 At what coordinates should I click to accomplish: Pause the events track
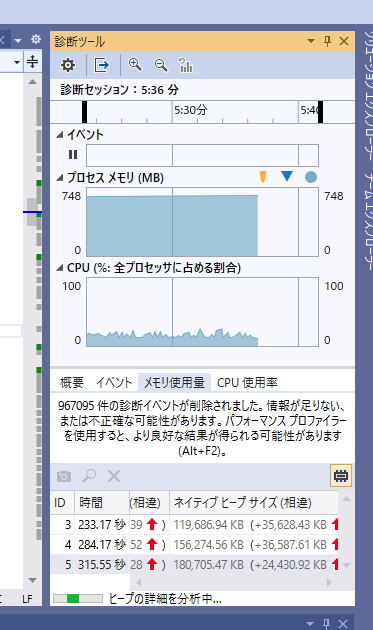73,155
